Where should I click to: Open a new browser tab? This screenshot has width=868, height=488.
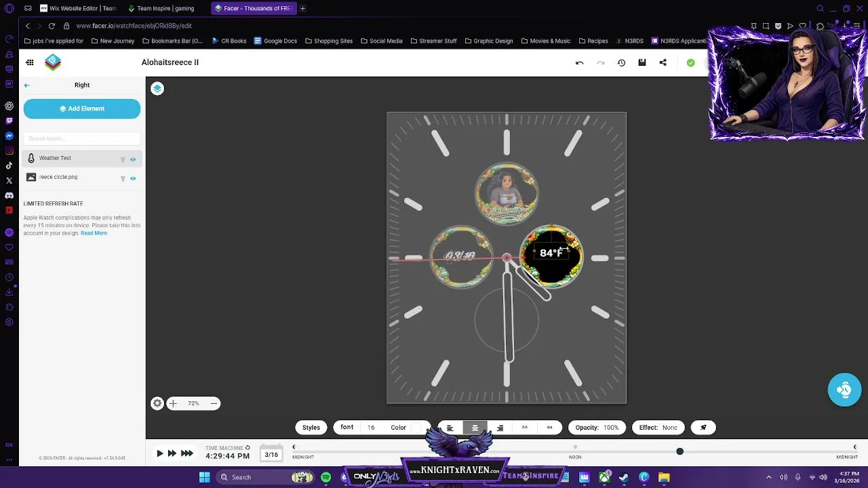pyautogui.click(x=302, y=8)
